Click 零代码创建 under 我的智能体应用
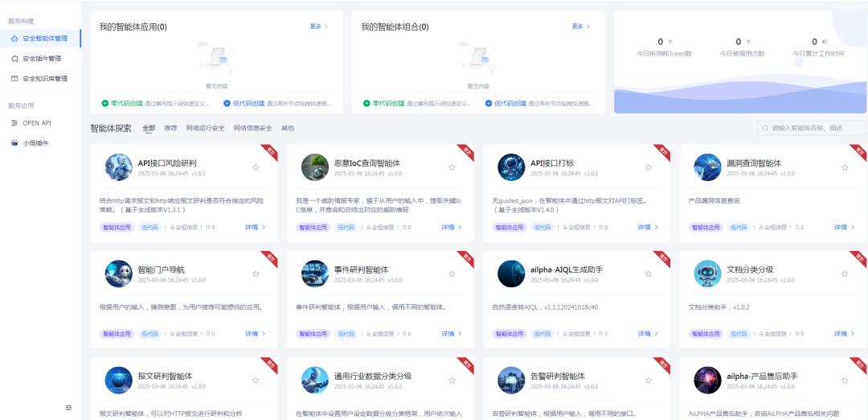The width and height of the screenshot is (868, 420). 122,103
